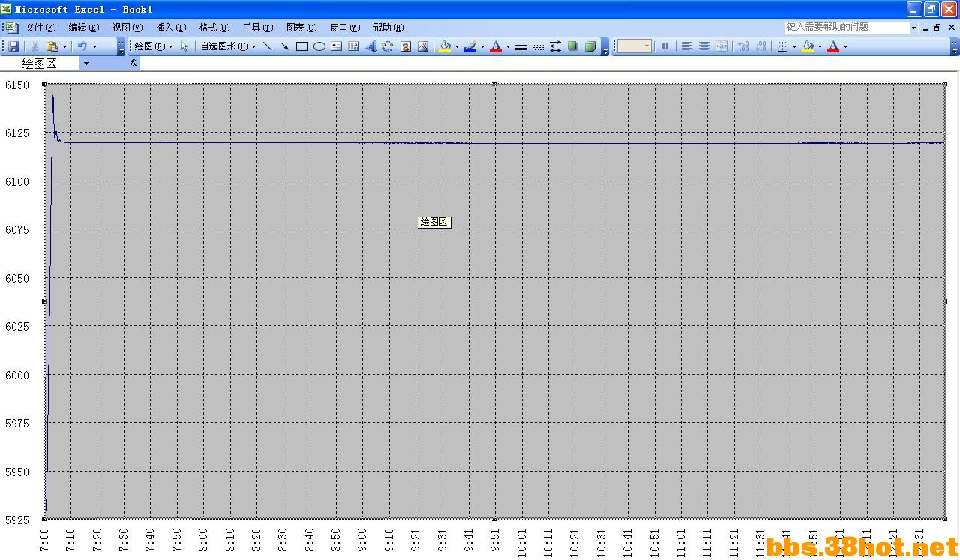Open shadow style settings
Image resolution: width=960 pixels, height=560 pixels.
click(x=572, y=46)
